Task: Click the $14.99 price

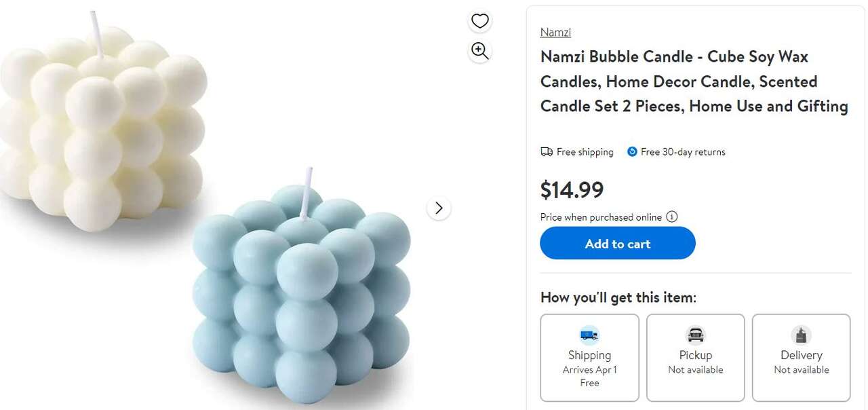Action: click(572, 189)
